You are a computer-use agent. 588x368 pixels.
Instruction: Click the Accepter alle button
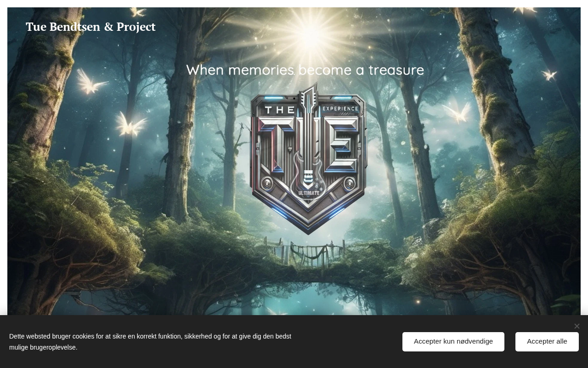pyautogui.click(x=547, y=342)
